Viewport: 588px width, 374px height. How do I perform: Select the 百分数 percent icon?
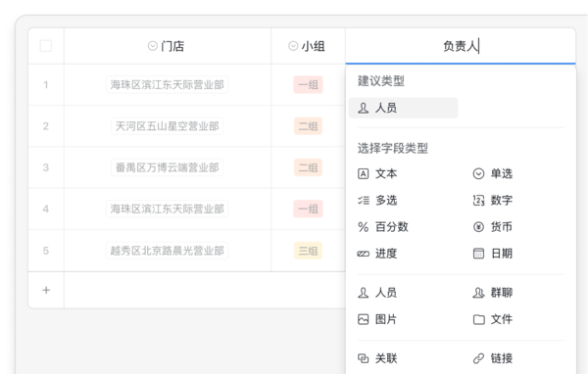pos(363,227)
